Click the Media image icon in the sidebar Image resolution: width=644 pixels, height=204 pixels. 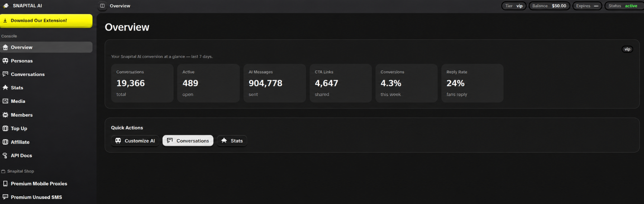click(5, 101)
